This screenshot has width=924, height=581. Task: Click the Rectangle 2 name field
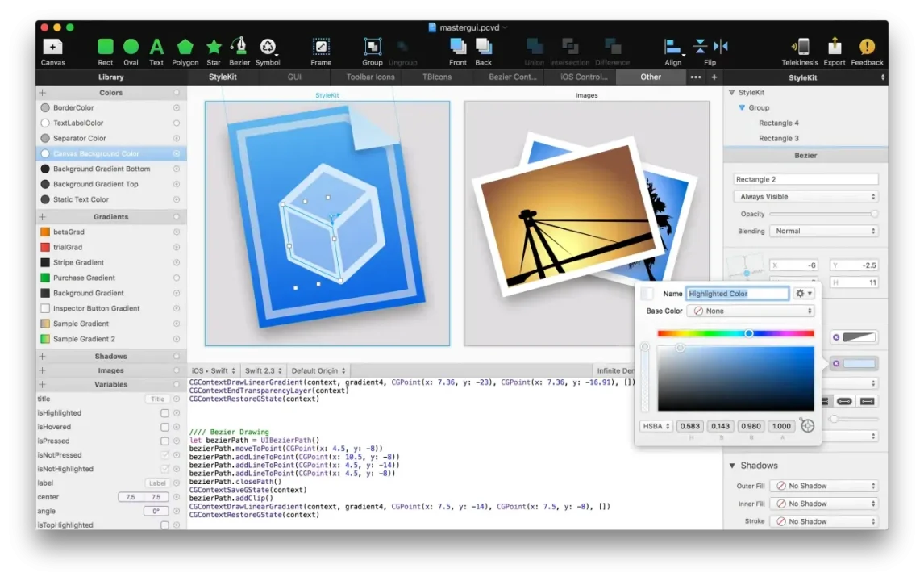click(805, 179)
